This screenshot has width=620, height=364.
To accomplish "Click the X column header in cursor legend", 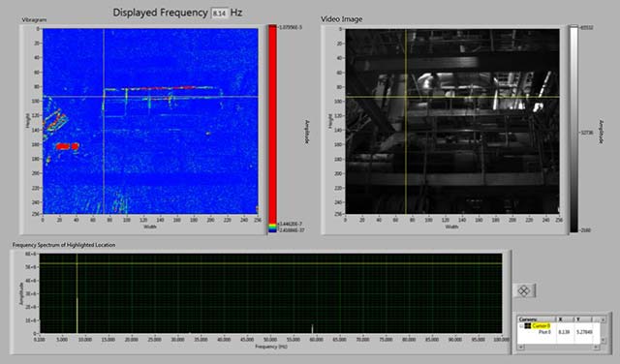I will click(565, 319).
